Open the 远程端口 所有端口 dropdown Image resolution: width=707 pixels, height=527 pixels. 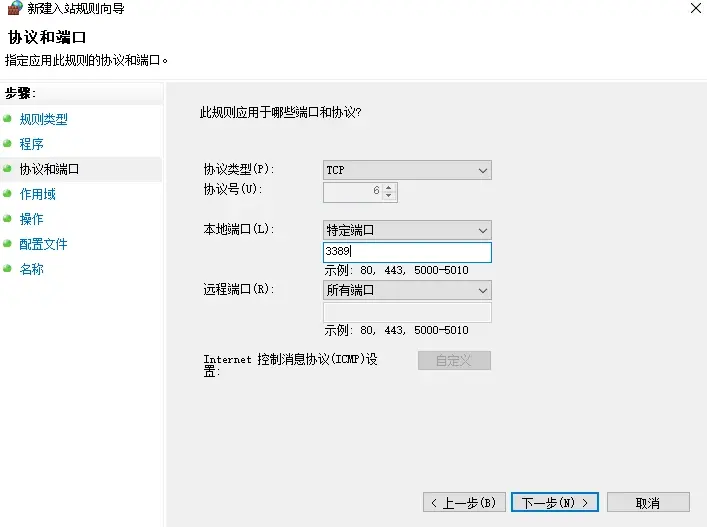coord(407,290)
